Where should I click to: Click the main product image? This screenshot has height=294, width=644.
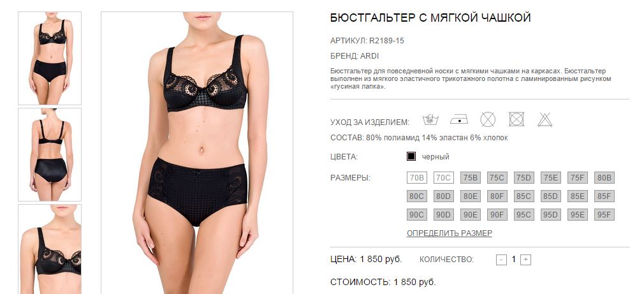click(x=197, y=153)
